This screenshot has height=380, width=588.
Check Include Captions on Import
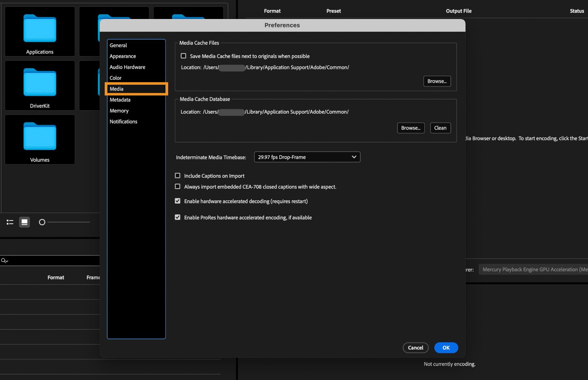click(178, 176)
